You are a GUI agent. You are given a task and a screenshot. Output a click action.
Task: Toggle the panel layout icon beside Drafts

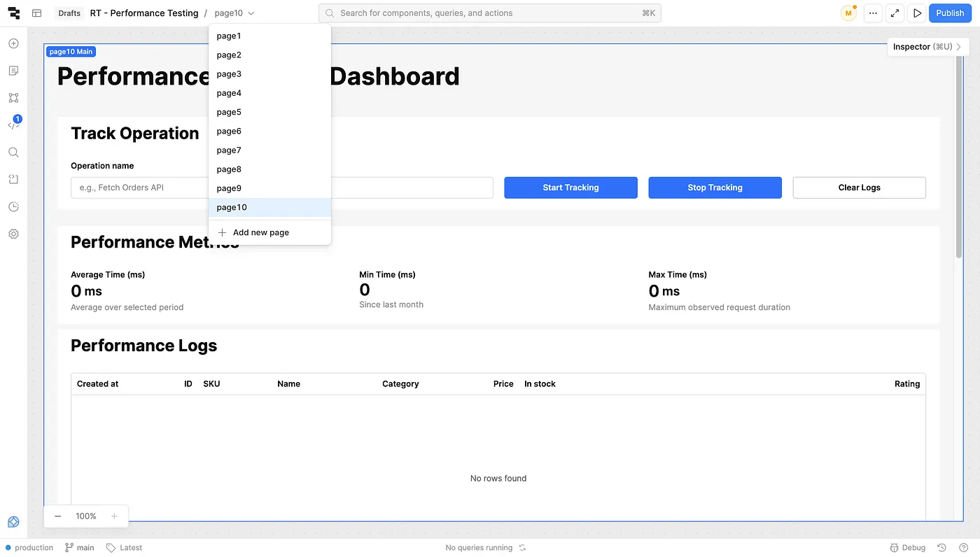click(x=37, y=13)
